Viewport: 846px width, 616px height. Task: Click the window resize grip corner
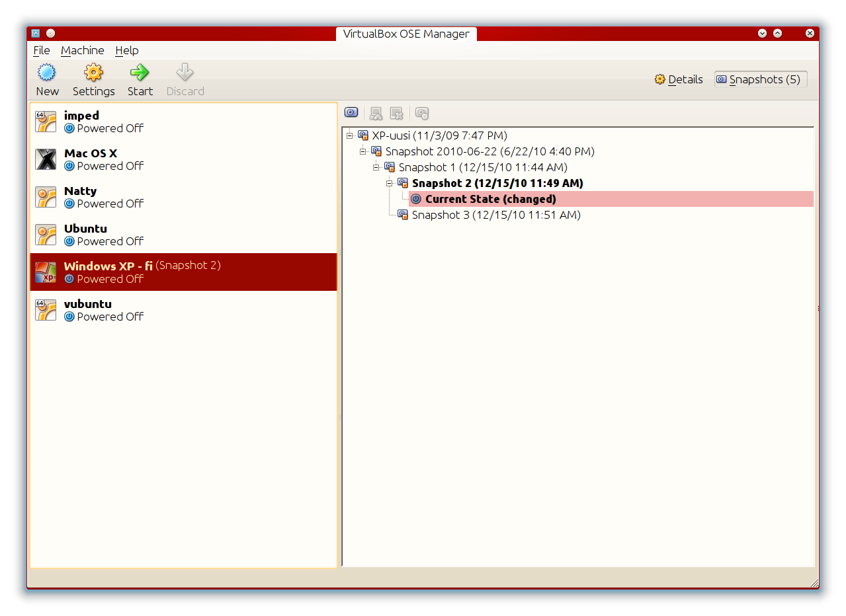point(814,583)
